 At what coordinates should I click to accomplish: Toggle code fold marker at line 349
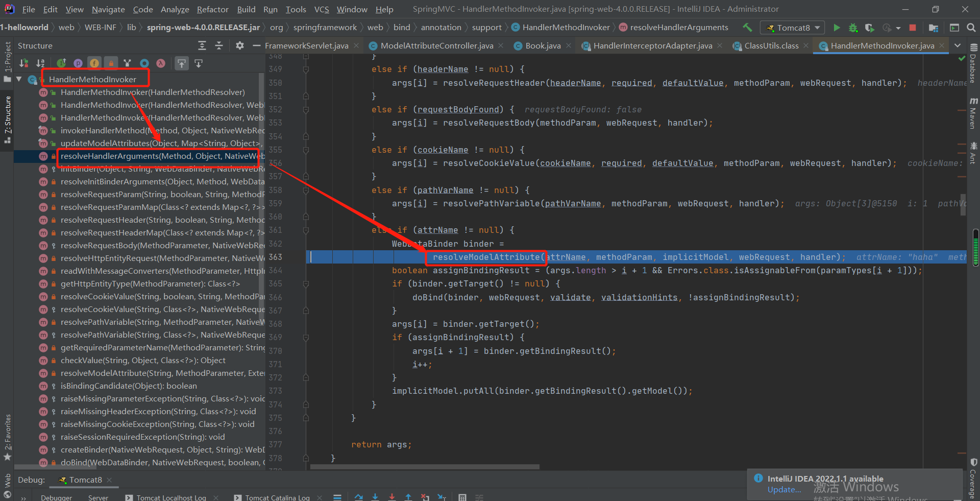tap(306, 69)
